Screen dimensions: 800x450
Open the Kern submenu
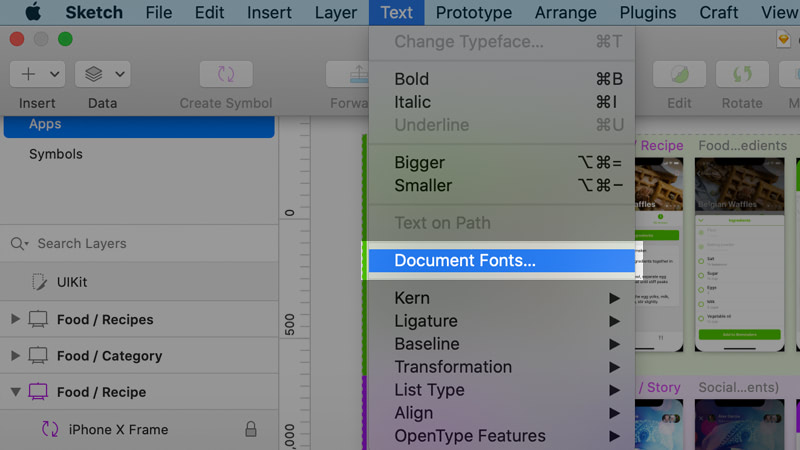pyautogui.click(x=502, y=298)
